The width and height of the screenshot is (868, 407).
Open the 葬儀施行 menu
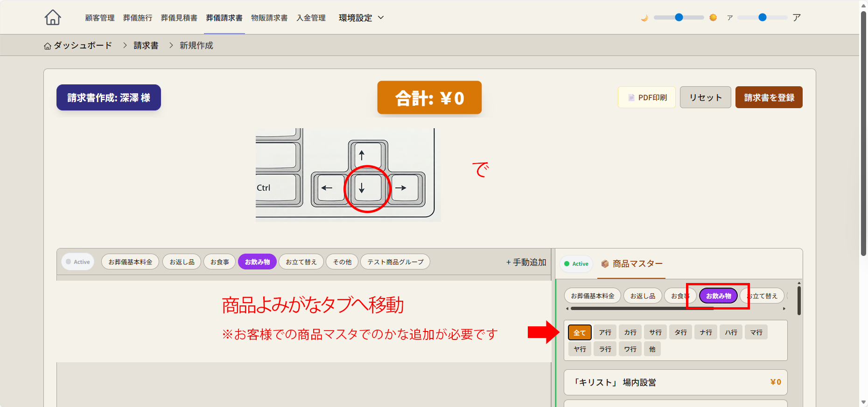[x=138, y=18]
